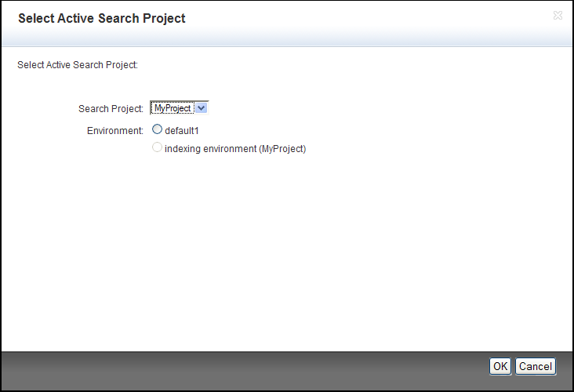
Task: Open the MyProject combo box
Action: pyautogui.click(x=180, y=108)
